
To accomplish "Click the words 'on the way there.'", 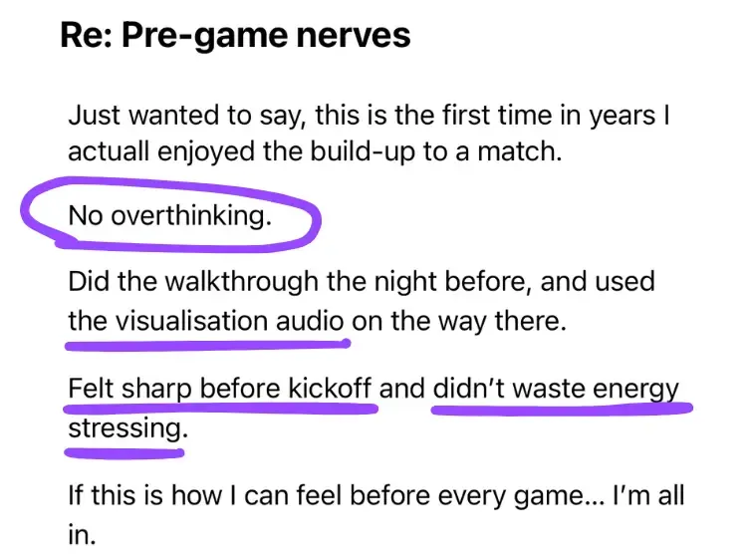I will coord(459,321).
